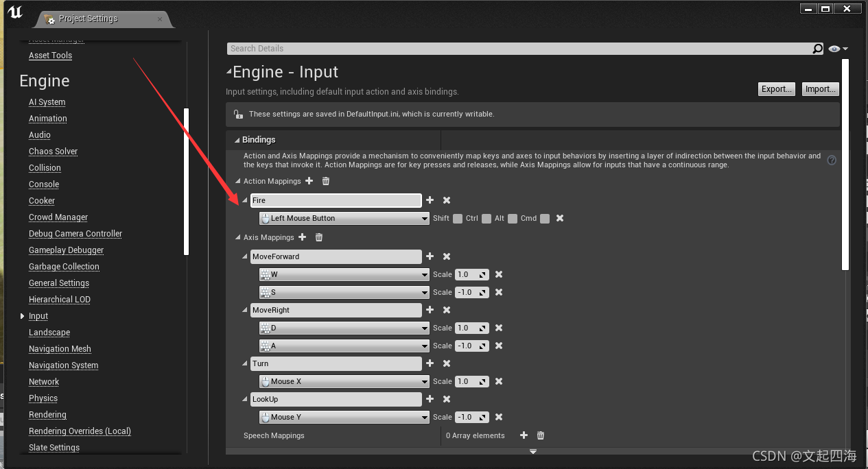The image size is (868, 469).
Task: Click the Fire action name field
Action: point(336,200)
